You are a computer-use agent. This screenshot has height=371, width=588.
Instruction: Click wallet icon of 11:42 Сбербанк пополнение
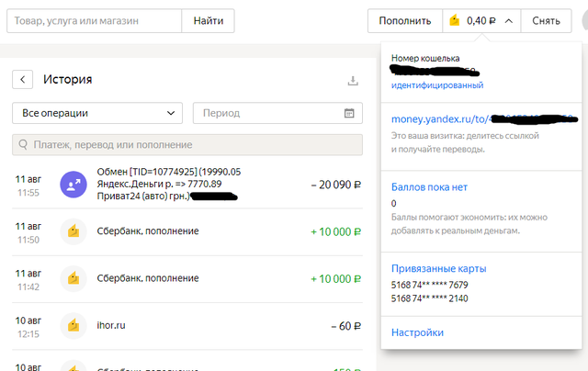[x=73, y=279]
